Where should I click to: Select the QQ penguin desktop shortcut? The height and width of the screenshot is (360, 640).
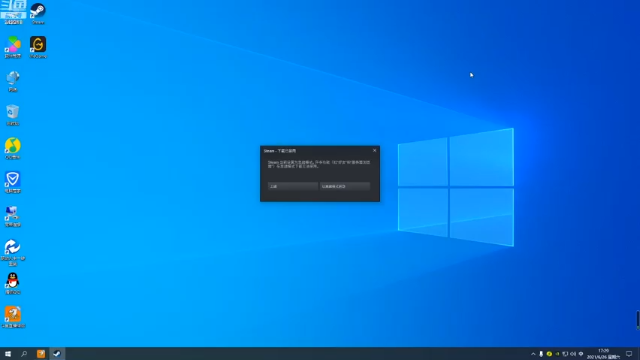(x=13, y=284)
